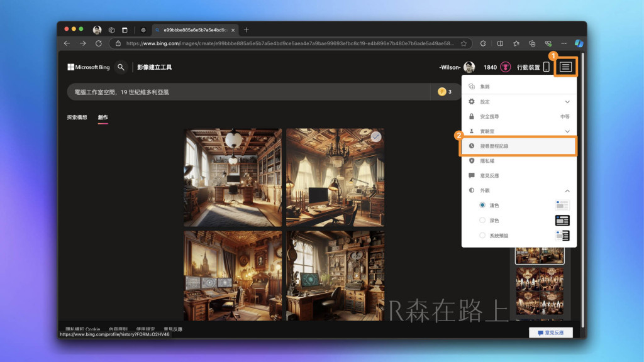Open browser essentials heart icon
Viewport: 644px width, 362px height.
tap(548, 43)
